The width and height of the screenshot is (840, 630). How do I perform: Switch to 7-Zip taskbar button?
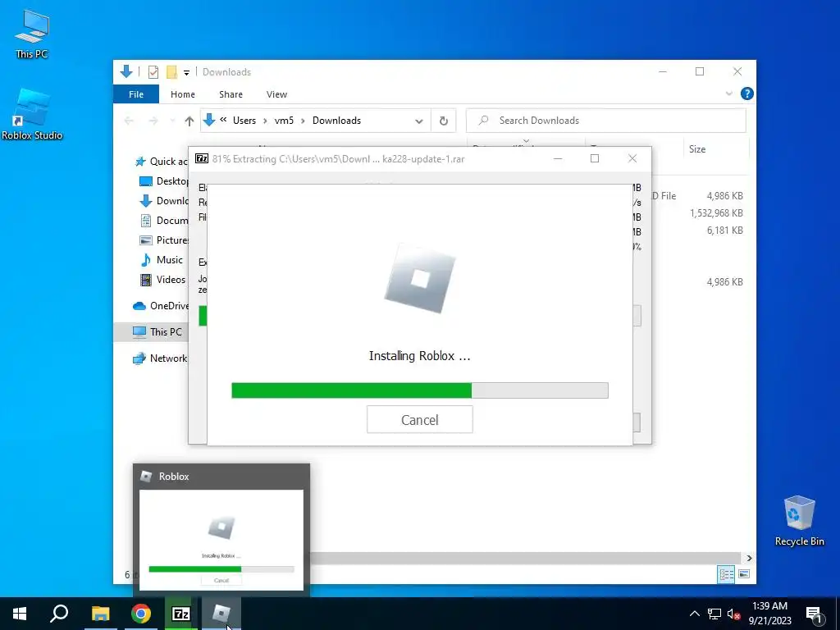[181, 614]
